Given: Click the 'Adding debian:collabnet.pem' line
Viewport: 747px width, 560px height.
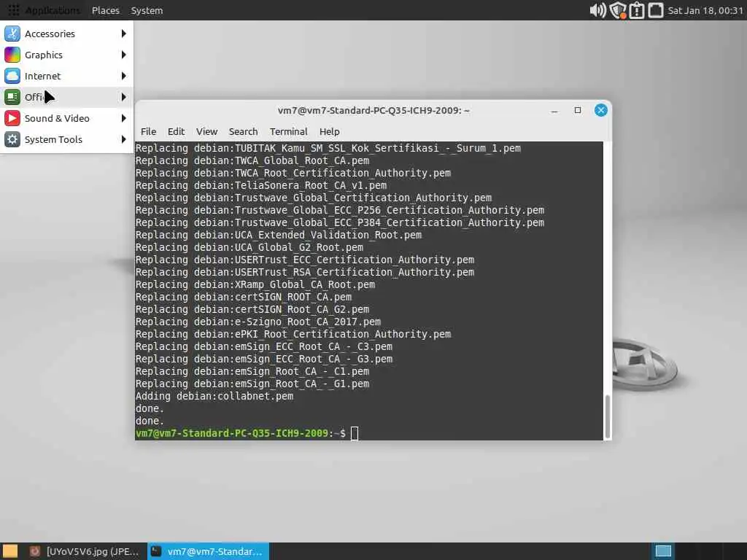Looking at the screenshot, I should [x=214, y=396].
